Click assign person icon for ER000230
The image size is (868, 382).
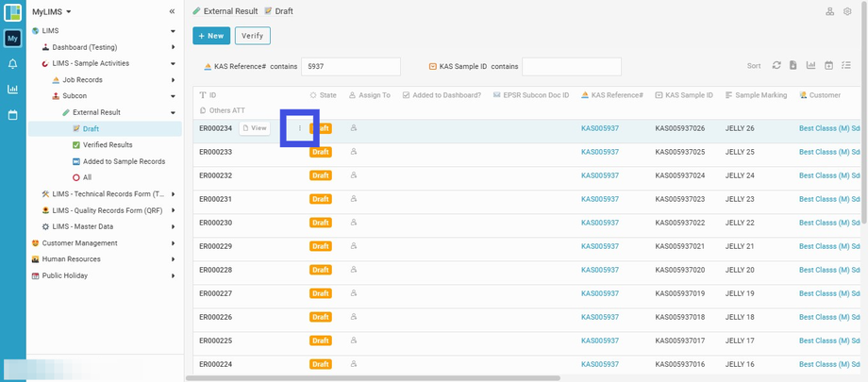tap(354, 223)
